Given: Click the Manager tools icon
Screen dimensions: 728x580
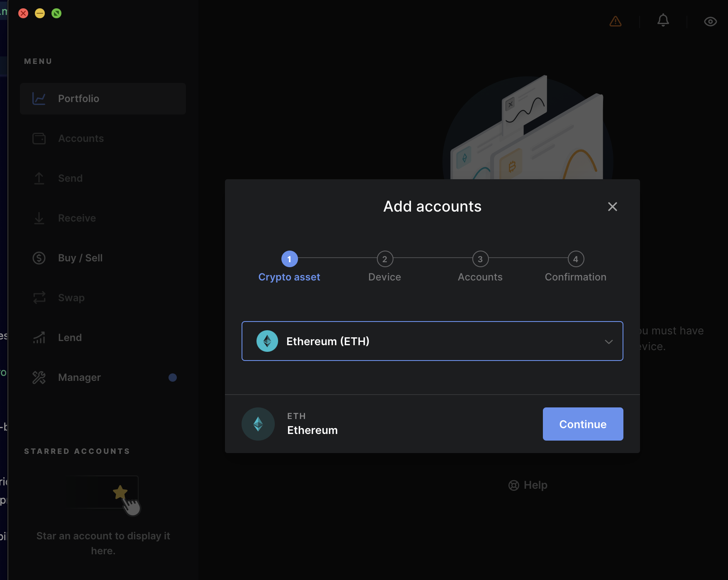Looking at the screenshot, I should coord(39,378).
